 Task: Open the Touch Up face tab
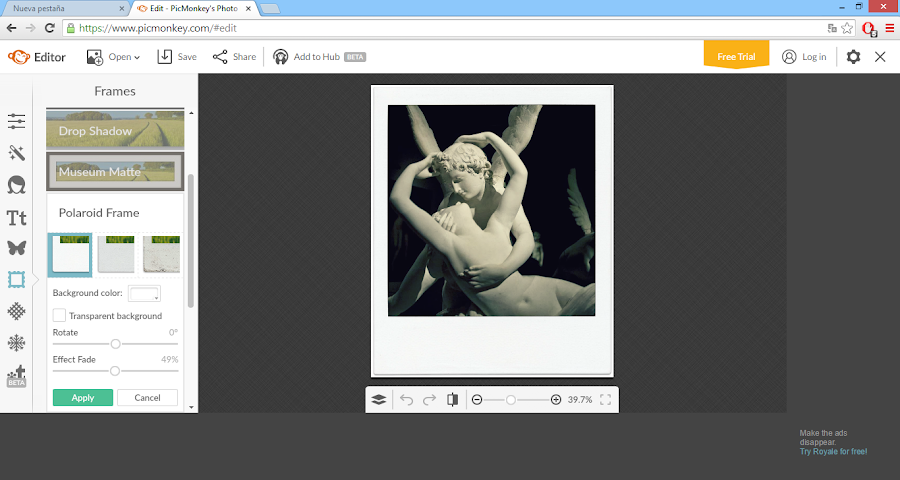[16, 185]
